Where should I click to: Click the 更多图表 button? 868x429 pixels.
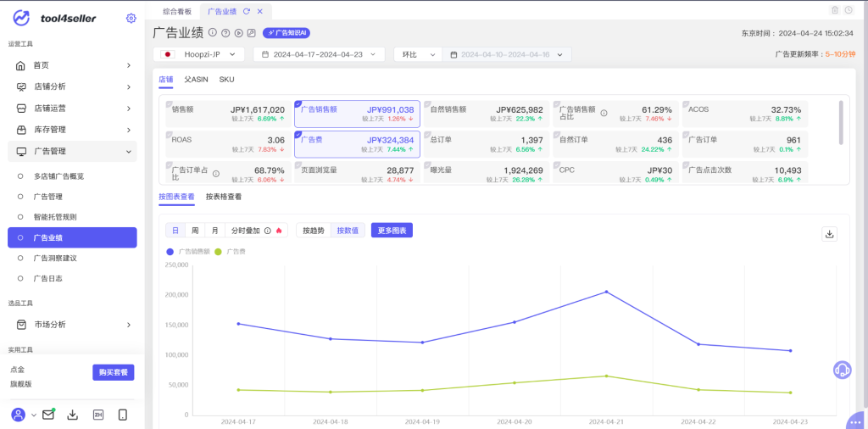[392, 231]
